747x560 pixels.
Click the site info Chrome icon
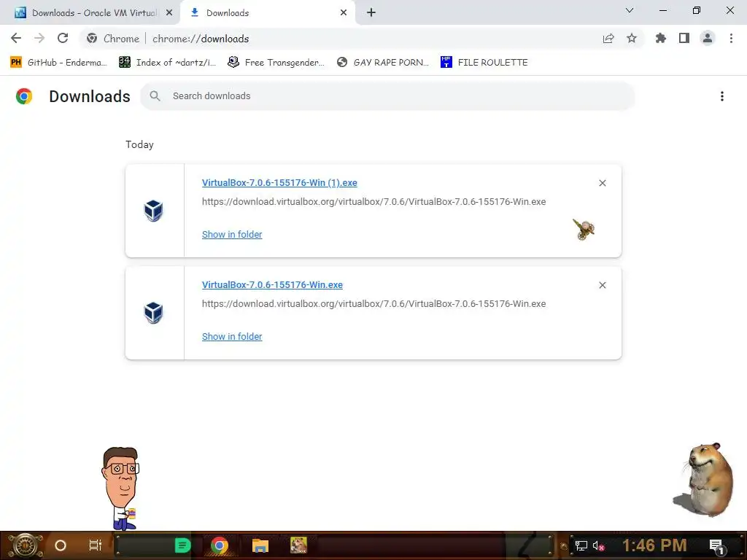[92, 39]
